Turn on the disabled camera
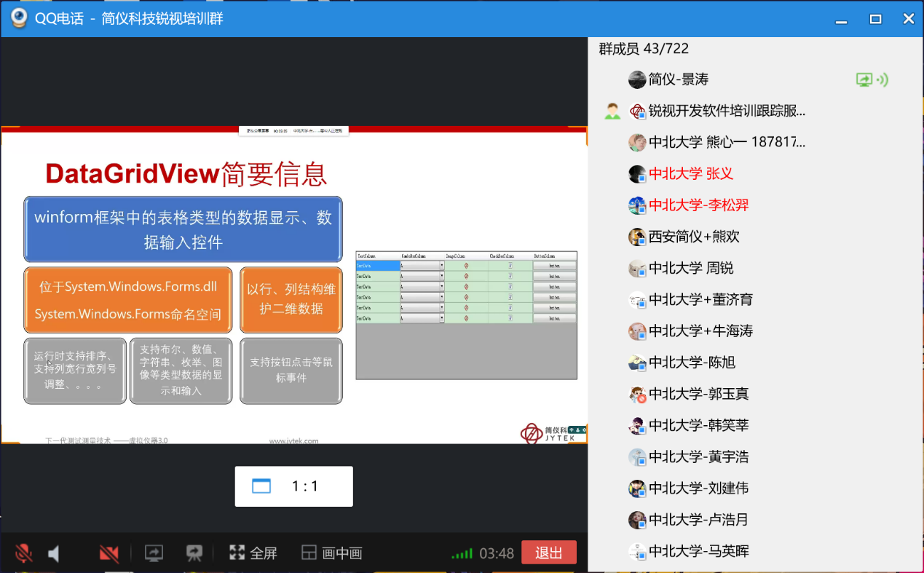The width and height of the screenshot is (924, 573). tap(109, 553)
